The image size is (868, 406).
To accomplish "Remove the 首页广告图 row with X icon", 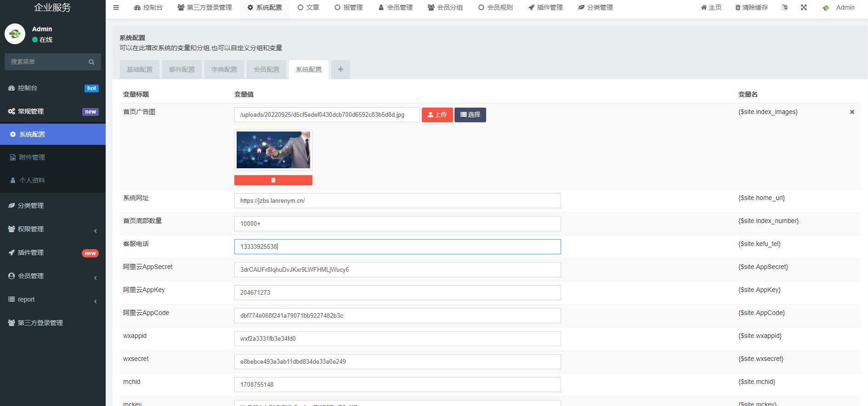I will [852, 112].
